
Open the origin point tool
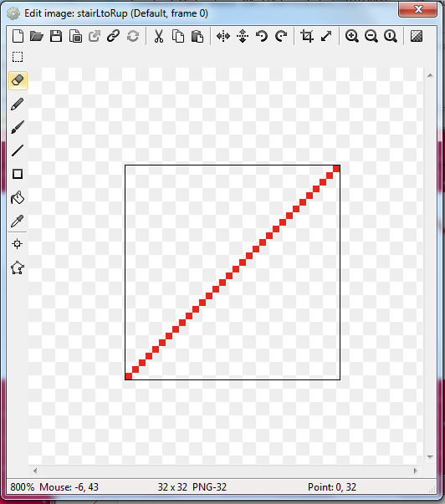pyautogui.click(x=18, y=244)
